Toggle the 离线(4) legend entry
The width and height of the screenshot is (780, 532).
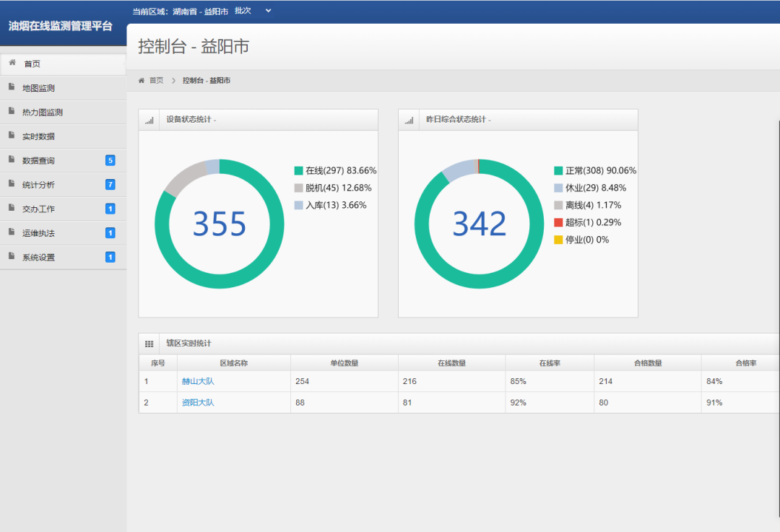coord(587,205)
